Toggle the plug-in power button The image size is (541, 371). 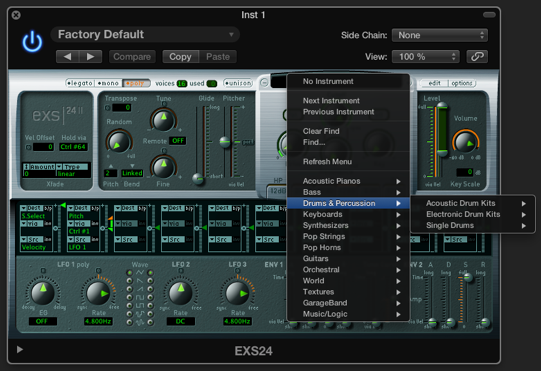[32, 41]
